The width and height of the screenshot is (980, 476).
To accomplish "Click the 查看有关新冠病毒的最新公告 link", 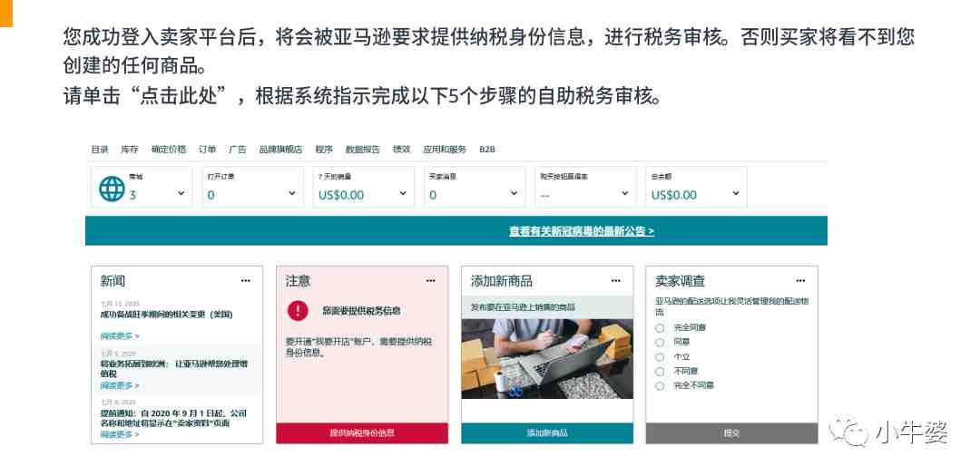I will pyautogui.click(x=582, y=231).
